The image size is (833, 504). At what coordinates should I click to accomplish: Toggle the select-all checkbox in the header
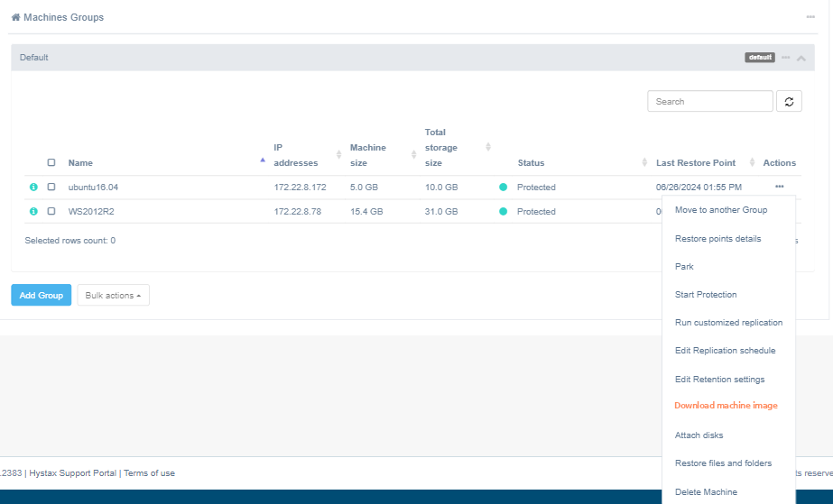click(x=51, y=162)
